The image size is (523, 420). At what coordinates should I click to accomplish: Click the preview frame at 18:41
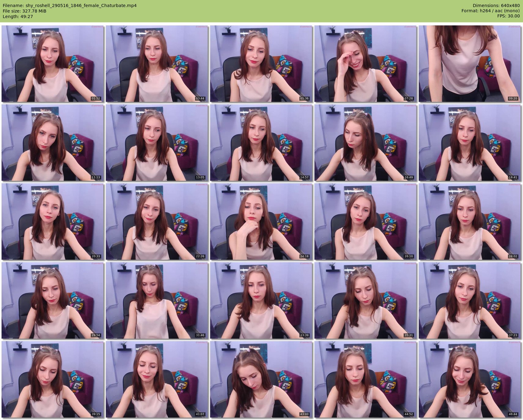point(469,143)
